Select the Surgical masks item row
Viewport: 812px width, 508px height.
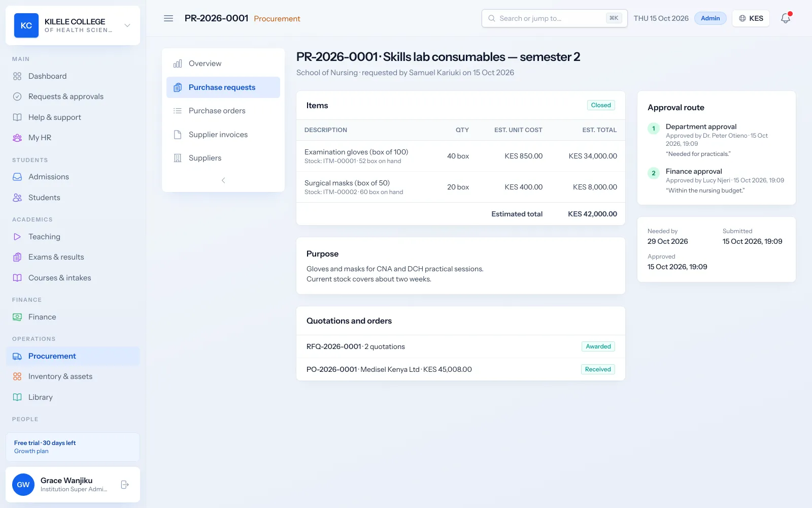(x=461, y=187)
